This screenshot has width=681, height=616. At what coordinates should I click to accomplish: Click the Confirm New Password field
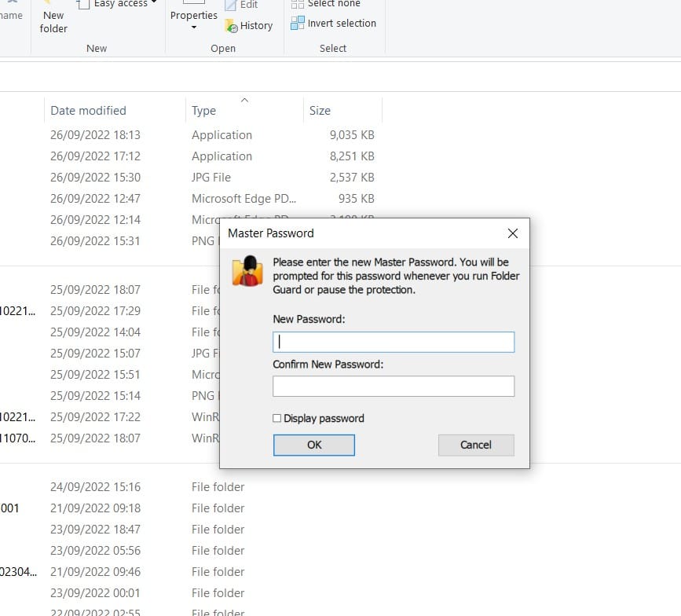tap(394, 387)
